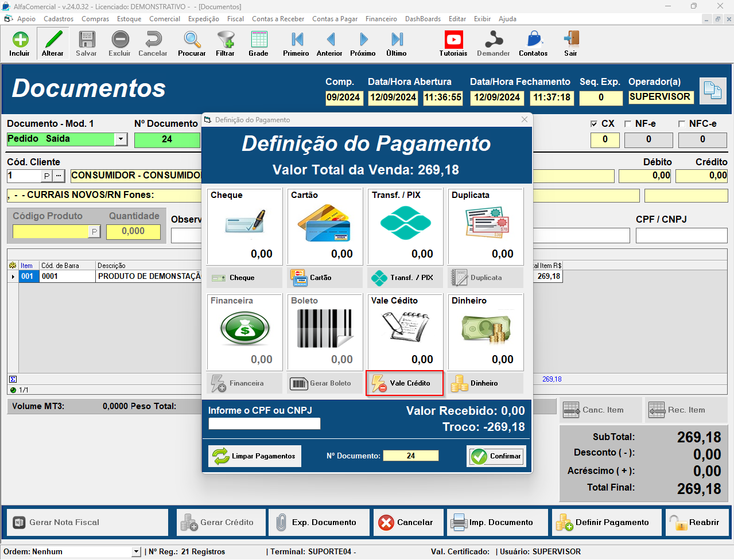
Task: Click the CPF ou CNPJ input field
Action: pos(264,424)
